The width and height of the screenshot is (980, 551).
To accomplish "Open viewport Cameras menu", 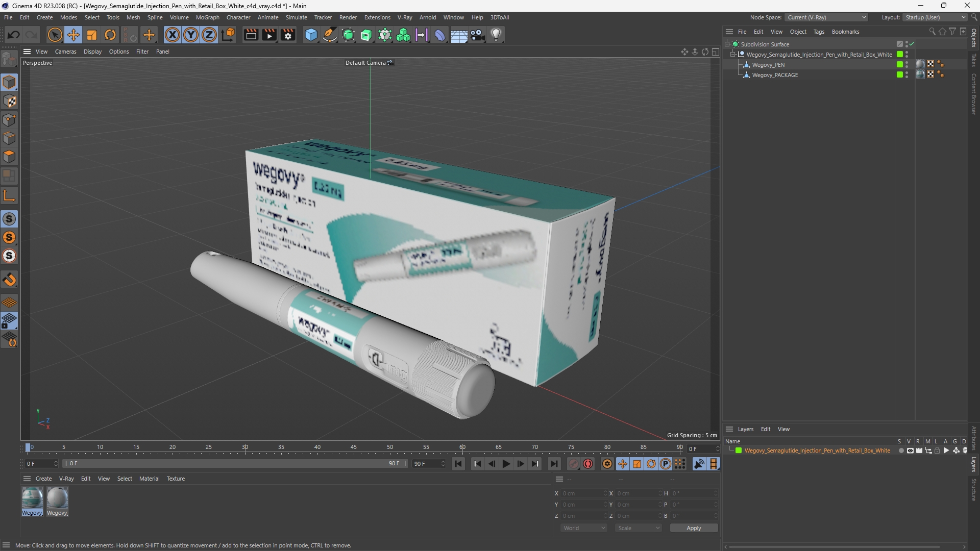I will click(65, 52).
